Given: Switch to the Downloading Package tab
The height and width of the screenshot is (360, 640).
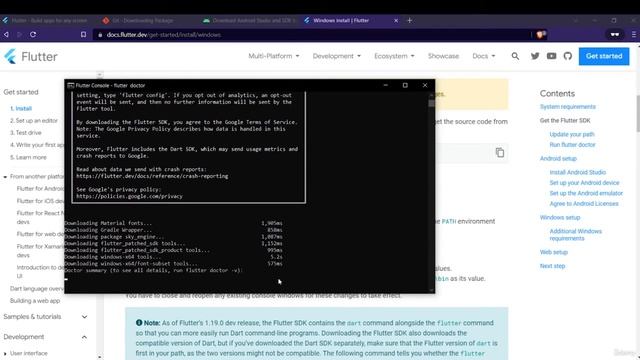Looking at the screenshot, I should pyautogui.click(x=139, y=20).
